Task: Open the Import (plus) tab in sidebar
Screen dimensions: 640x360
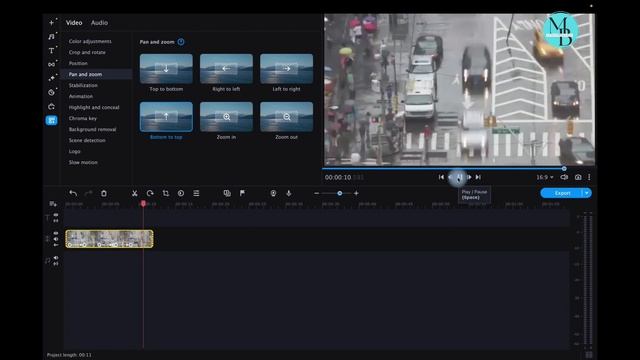Action: coord(51,23)
